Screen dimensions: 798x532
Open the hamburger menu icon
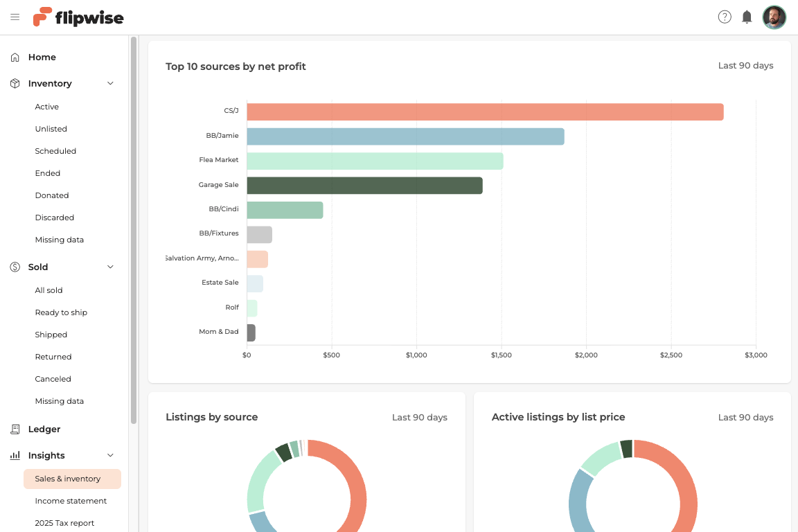(x=15, y=17)
